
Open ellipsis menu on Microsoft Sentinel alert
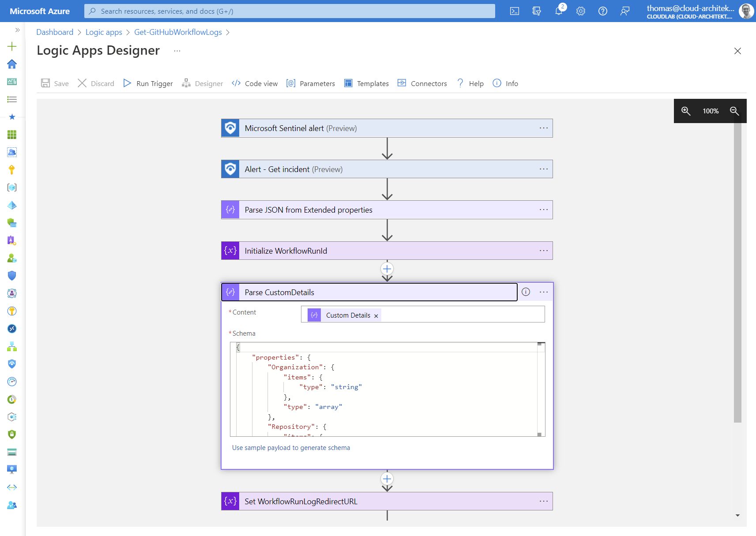tap(544, 128)
